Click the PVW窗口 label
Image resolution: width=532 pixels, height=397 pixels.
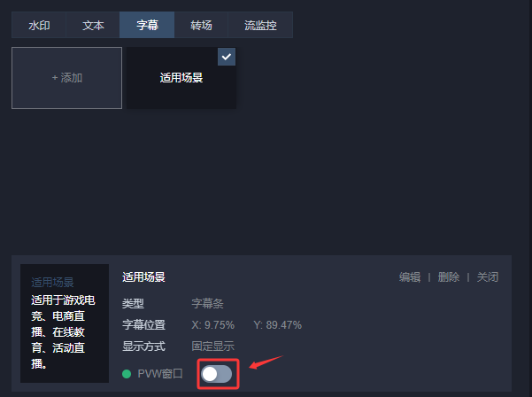(x=160, y=374)
